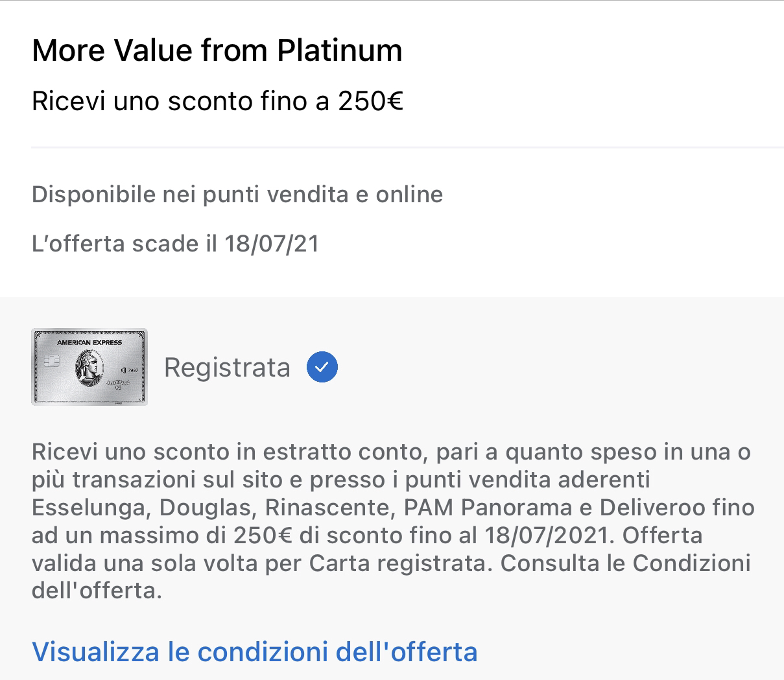Tap the blue Registrata checkmark icon
The image size is (784, 680).
(x=322, y=367)
